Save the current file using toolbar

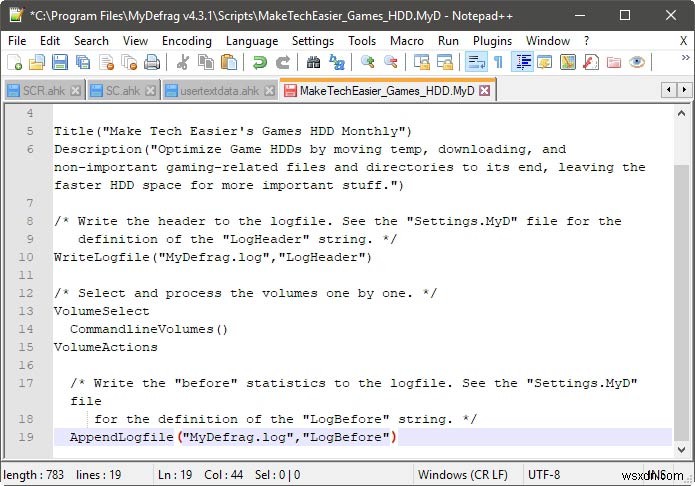point(60,62)
